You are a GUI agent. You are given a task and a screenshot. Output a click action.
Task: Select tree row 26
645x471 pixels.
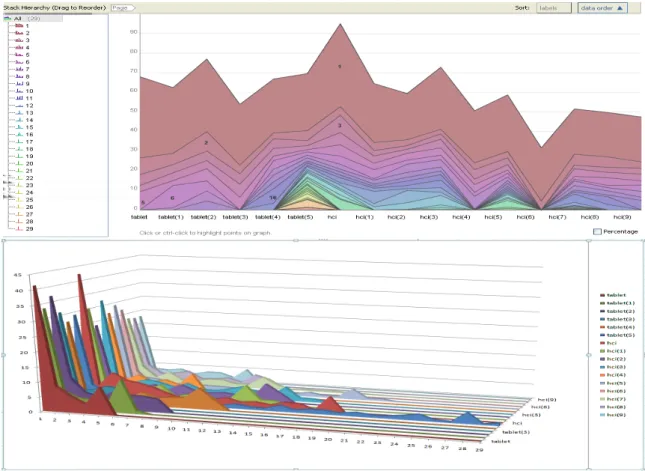(24, 207)
